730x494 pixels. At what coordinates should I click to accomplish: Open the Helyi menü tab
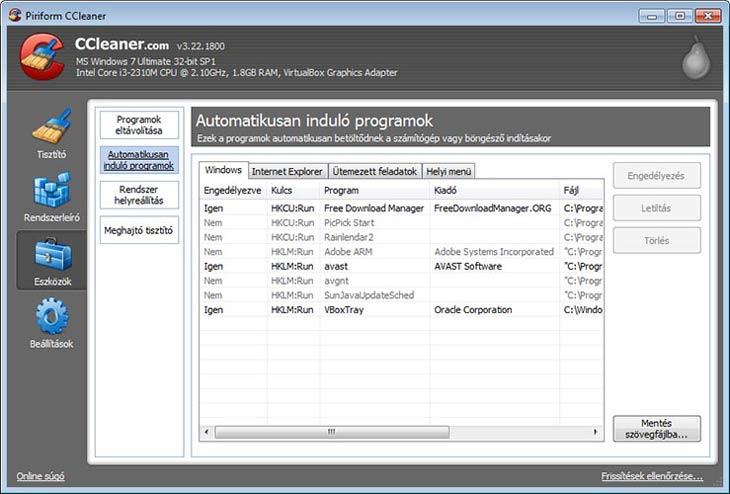449,171
